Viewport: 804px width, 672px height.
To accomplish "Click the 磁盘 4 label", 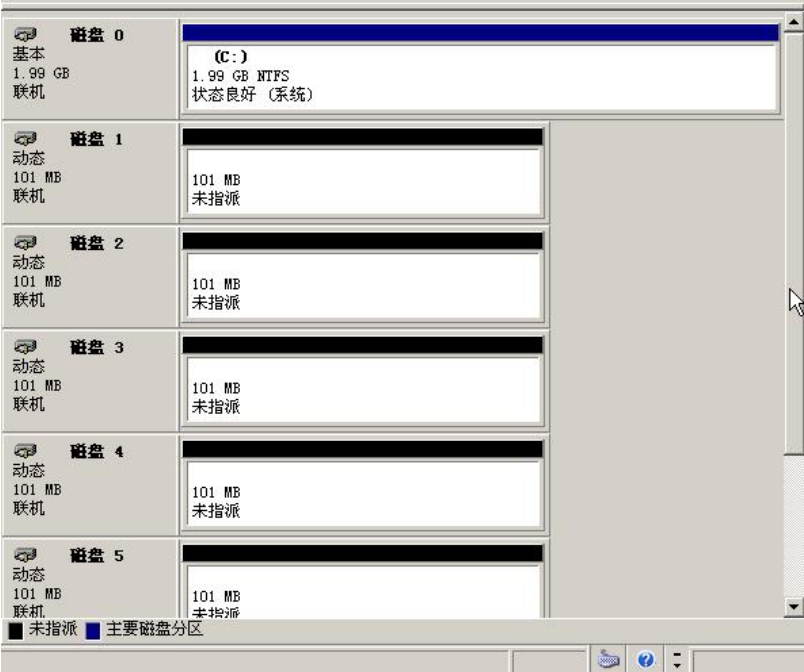I will (x=96, y=451).
